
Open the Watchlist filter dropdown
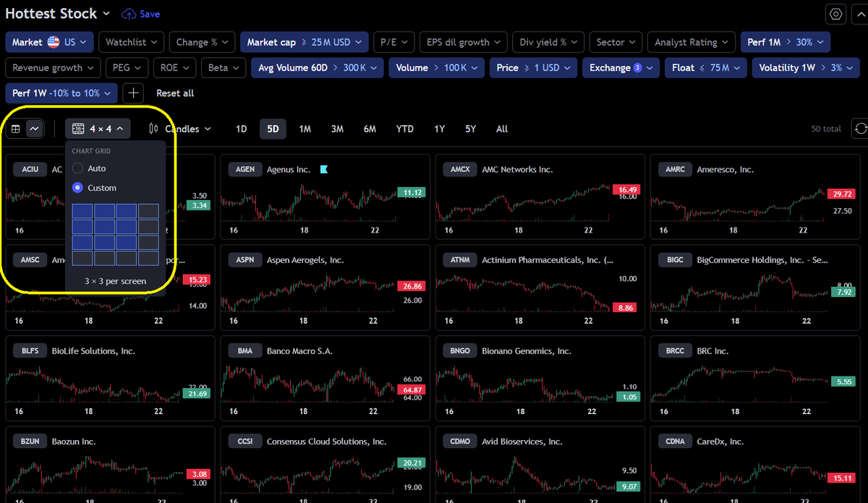coord(131,42)
